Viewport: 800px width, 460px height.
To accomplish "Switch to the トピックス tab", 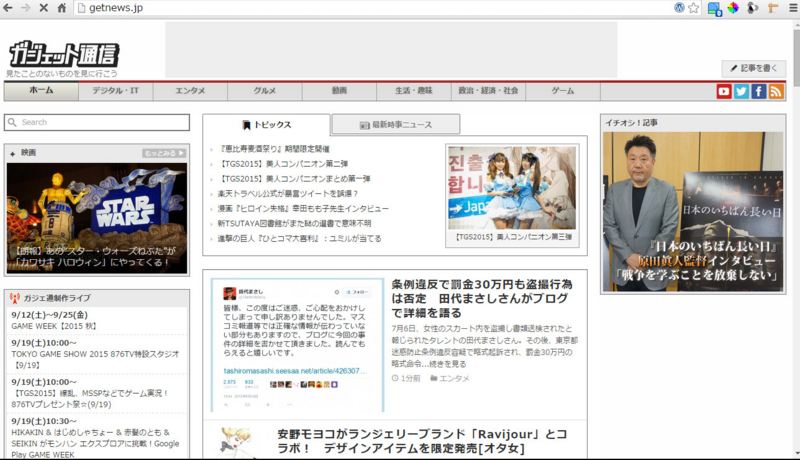I will tap(266, 125).
